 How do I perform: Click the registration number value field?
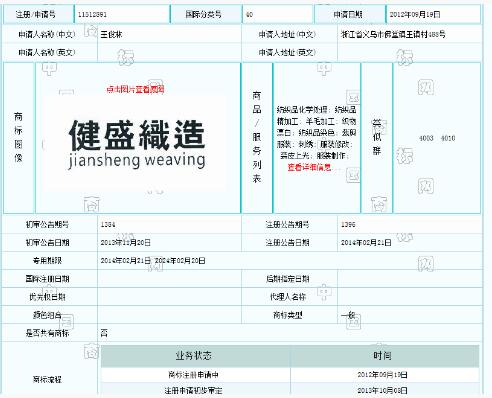[x=122, y=15]
